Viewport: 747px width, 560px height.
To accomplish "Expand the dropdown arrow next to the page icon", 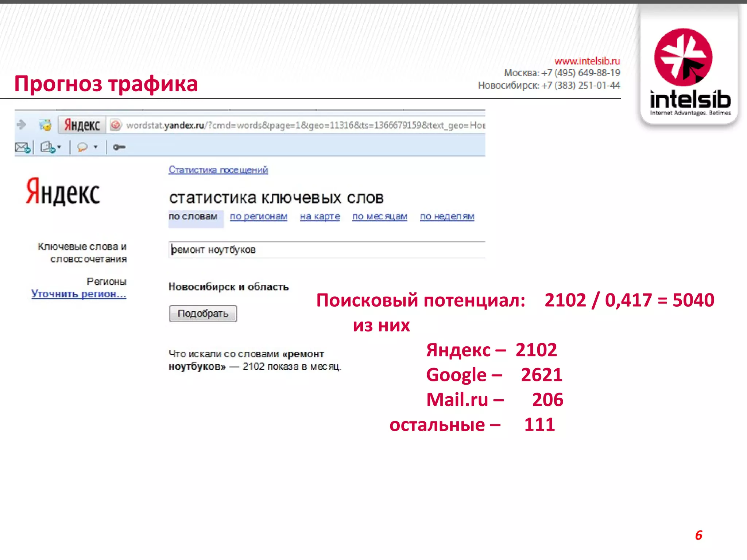I will click(x=59, y=147).
